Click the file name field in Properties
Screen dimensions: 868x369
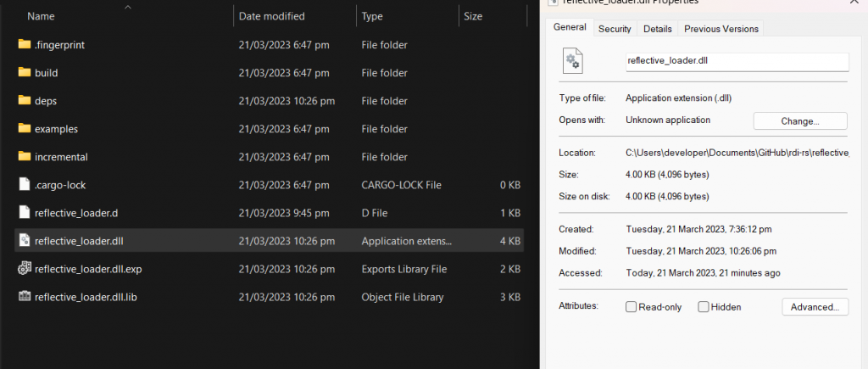click(737, 61)
